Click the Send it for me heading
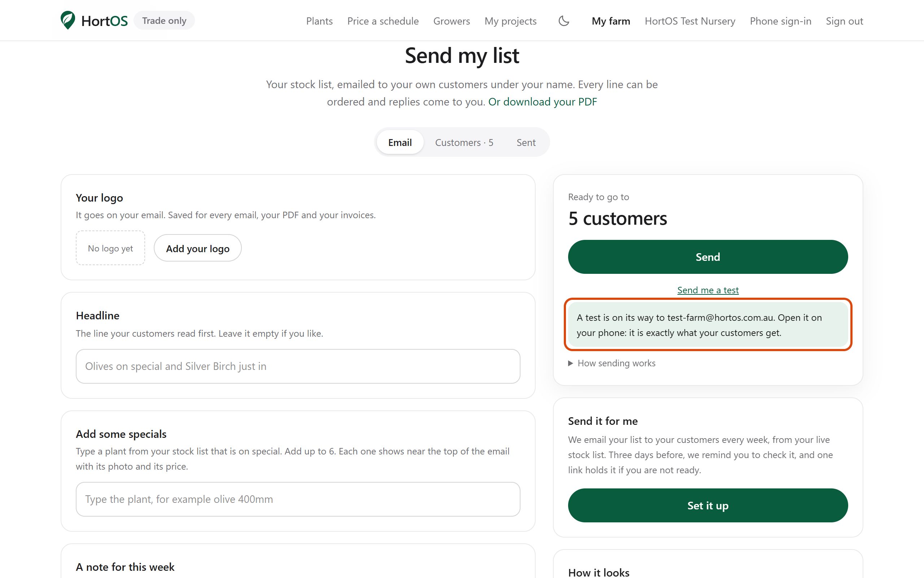The height and width of the screenshot is (578, 924). pyautogui.click(x=602, y=421)
